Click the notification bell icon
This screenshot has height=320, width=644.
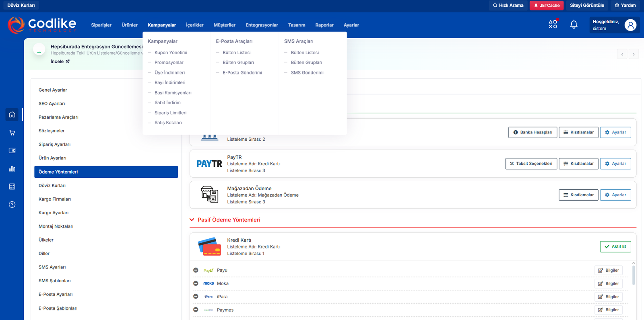pos(574,25)
